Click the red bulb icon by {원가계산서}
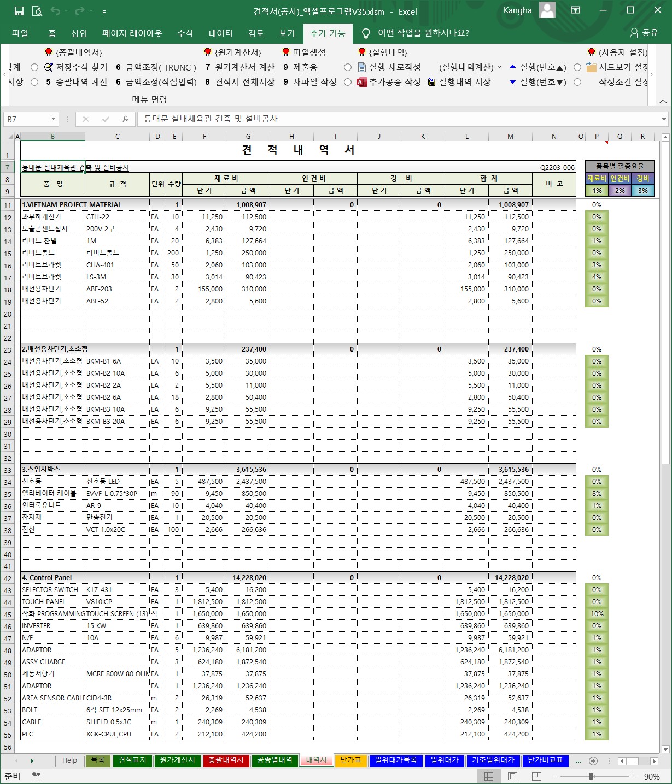This screenshot has height=784, width=672. [x=208, y=52]
